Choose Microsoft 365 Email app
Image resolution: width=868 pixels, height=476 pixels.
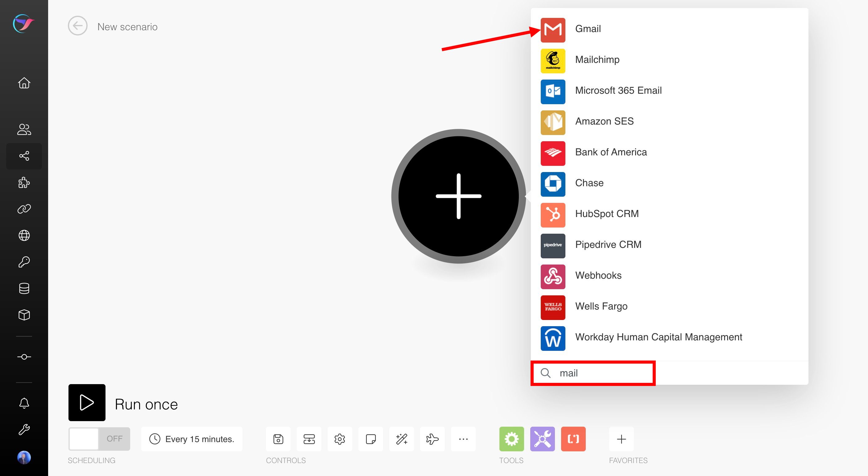pos(618,91)
